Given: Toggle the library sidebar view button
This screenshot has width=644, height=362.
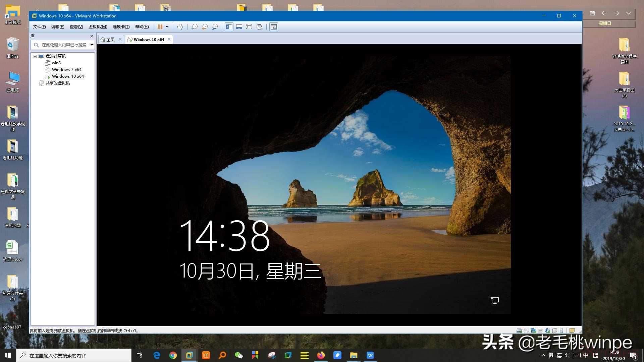Looking at the screenshot, I should point(229,27).
